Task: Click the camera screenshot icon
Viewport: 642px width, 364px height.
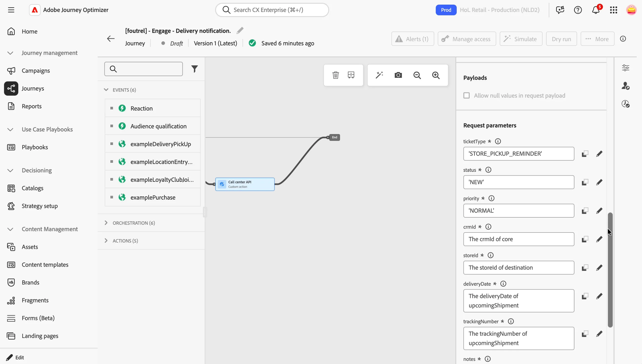Action: (x=398, y=75)
